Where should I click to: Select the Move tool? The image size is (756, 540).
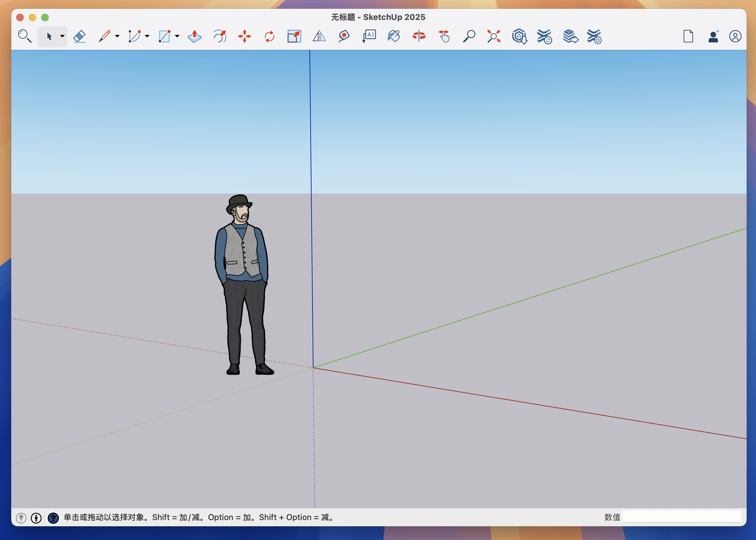click(245, 36)
